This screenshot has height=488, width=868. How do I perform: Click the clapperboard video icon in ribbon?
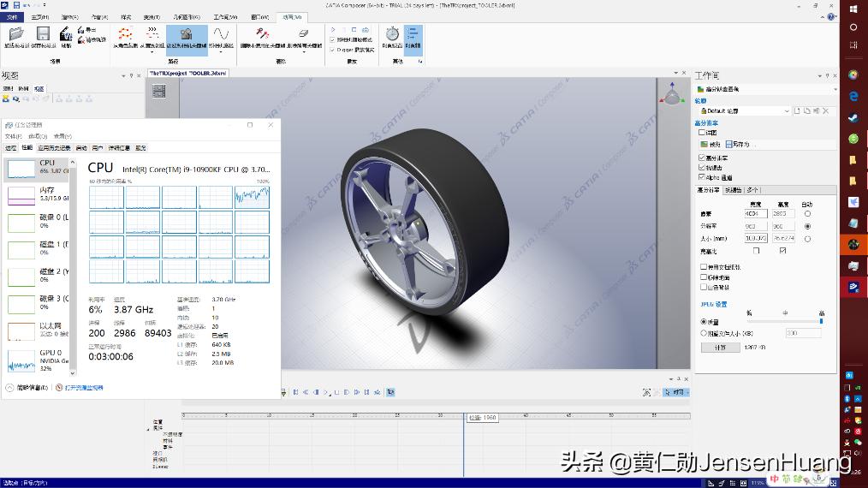click(x=66, y=34)
